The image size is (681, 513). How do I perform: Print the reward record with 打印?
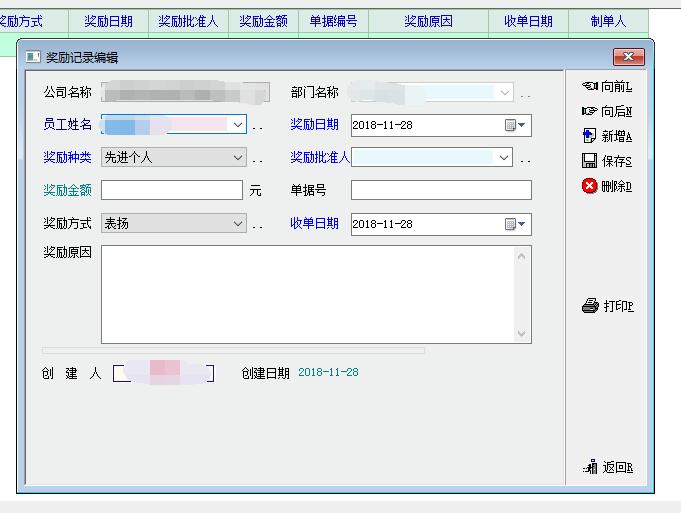click(x=607, y=306)
